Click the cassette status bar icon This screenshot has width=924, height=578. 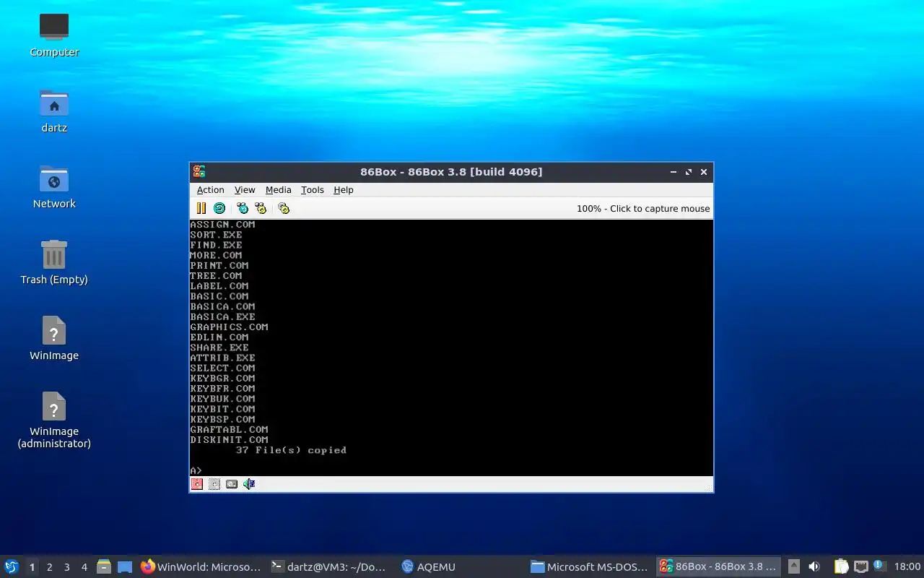(x=232, y=484)
